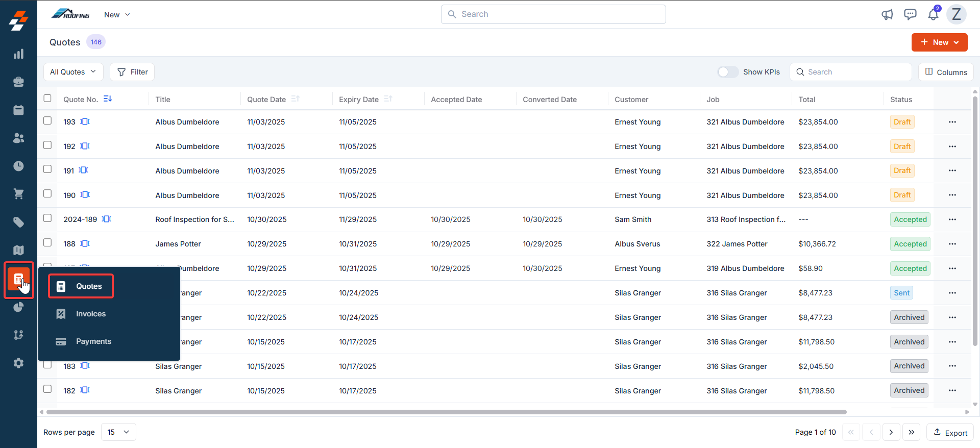Select checkbox for quote 191
Screen dimensions: 980x448
[47, 169]
